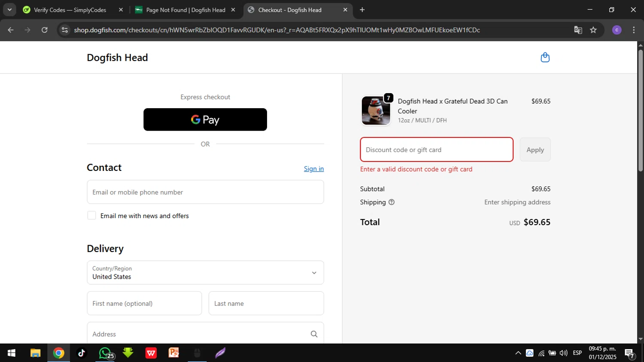Open WhatsApp from the taskbar

click(x=105, y=353)
